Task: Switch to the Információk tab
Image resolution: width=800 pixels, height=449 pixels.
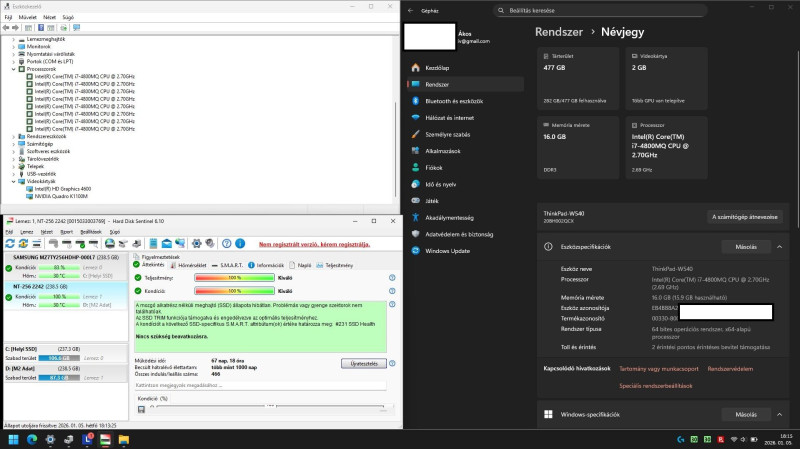Action: 266,265
